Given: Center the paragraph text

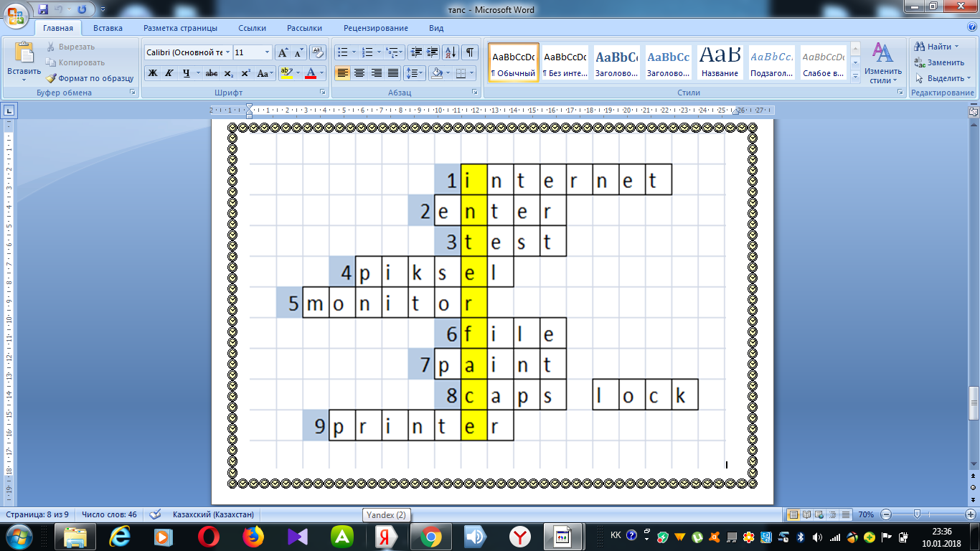Looking at the screenshot, I should (x=359, y=73).
